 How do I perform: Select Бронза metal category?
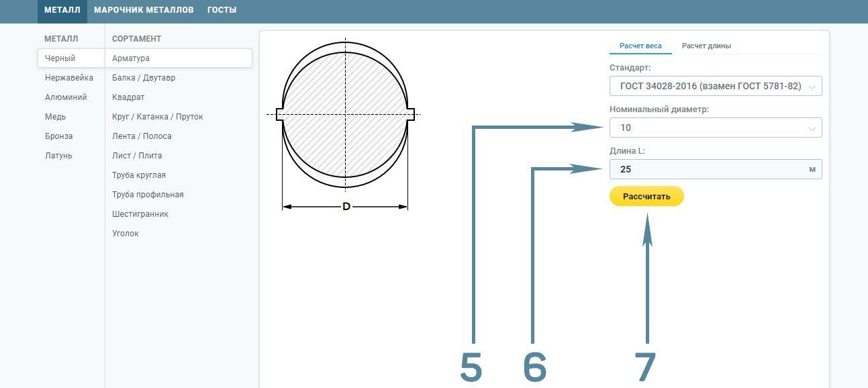click(x=59, y=136)
